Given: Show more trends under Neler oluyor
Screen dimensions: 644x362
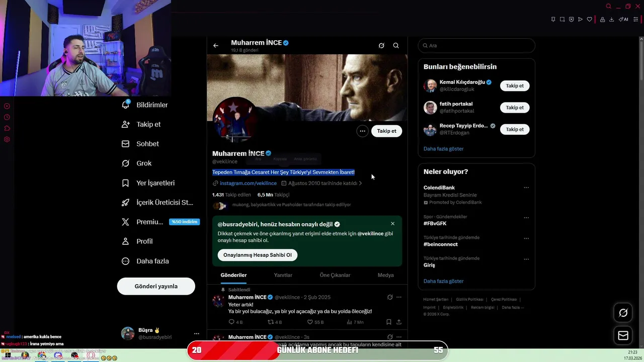Looking at the screenshot, I should 443,281.
